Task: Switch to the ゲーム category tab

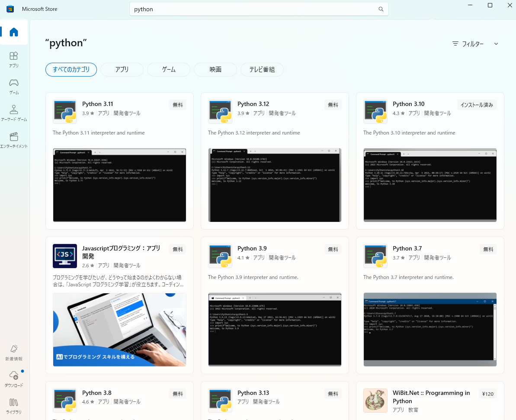Action: tap(168, 69)
